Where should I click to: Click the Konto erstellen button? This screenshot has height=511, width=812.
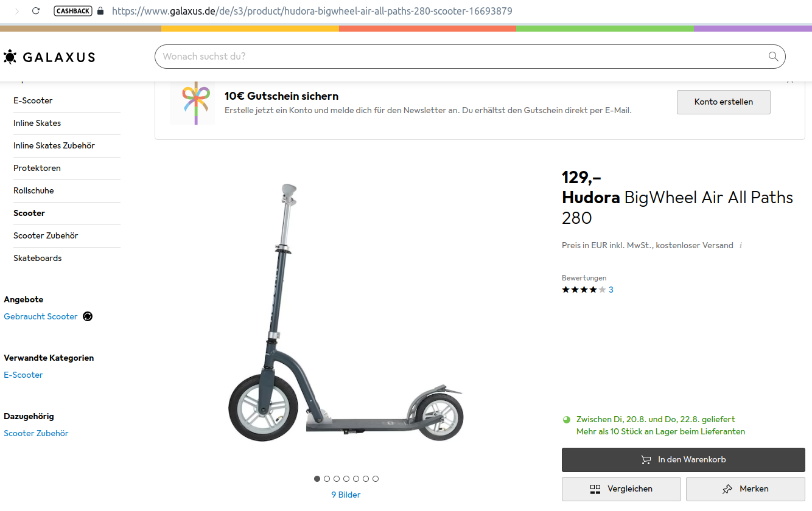723,102
